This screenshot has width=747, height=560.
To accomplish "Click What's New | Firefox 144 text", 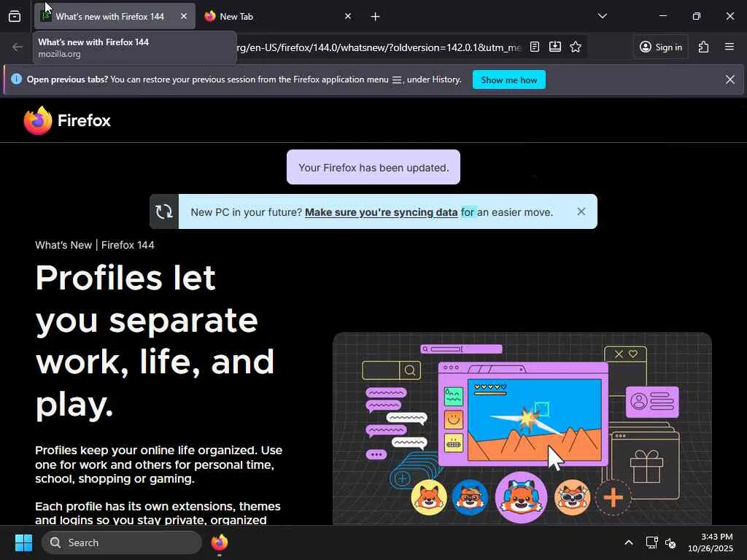I will pos(95,245).
